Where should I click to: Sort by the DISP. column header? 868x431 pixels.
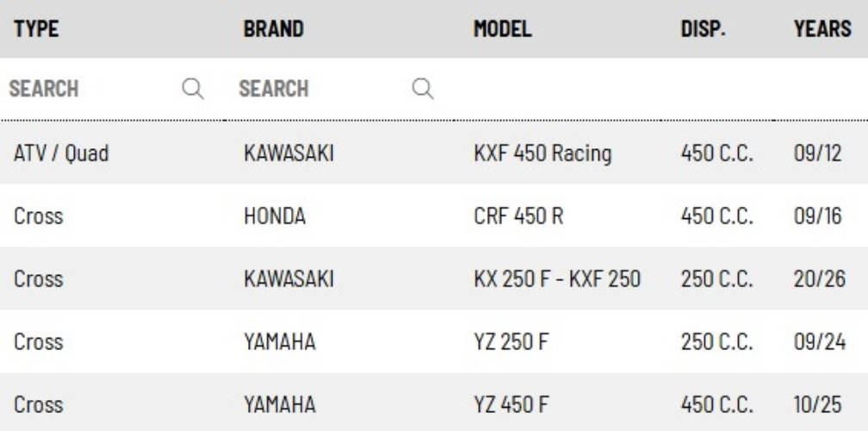click(x=704, y=28)
